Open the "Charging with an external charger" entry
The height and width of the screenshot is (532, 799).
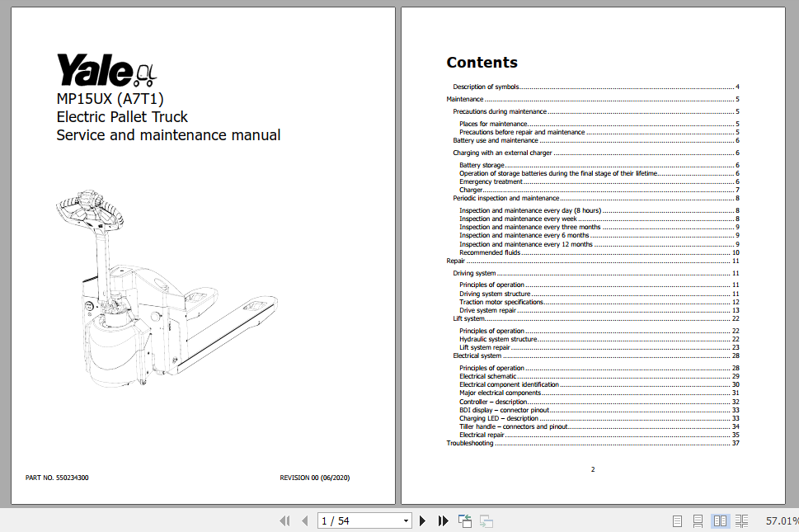(501, 152)
